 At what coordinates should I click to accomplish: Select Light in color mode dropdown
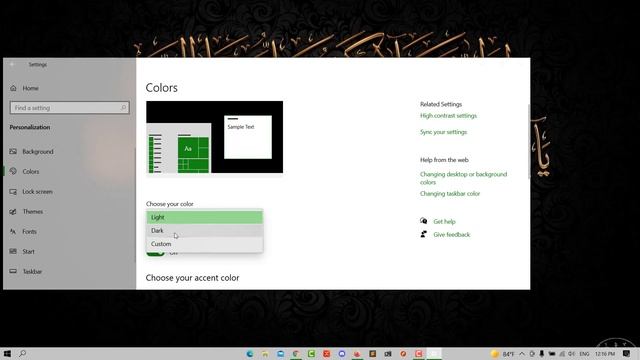(x=204, y=217)
